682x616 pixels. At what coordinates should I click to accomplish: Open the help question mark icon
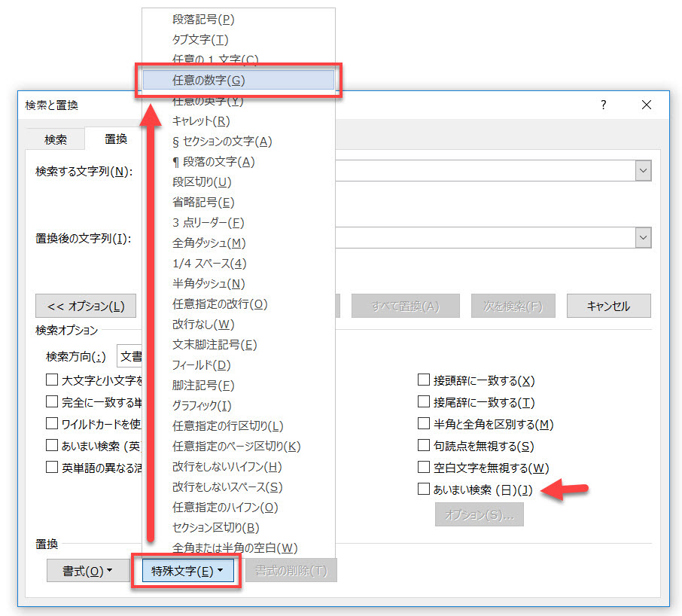click(x=603, y=105)
